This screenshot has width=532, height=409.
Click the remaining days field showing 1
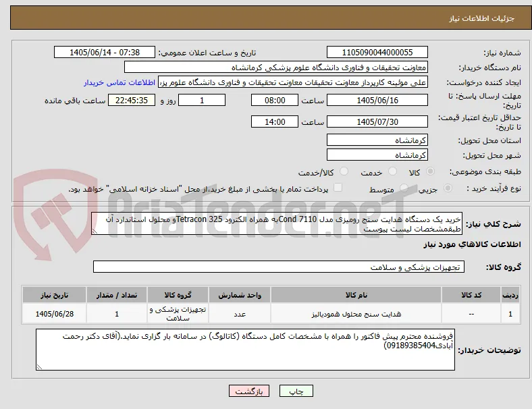click(202, 101)
